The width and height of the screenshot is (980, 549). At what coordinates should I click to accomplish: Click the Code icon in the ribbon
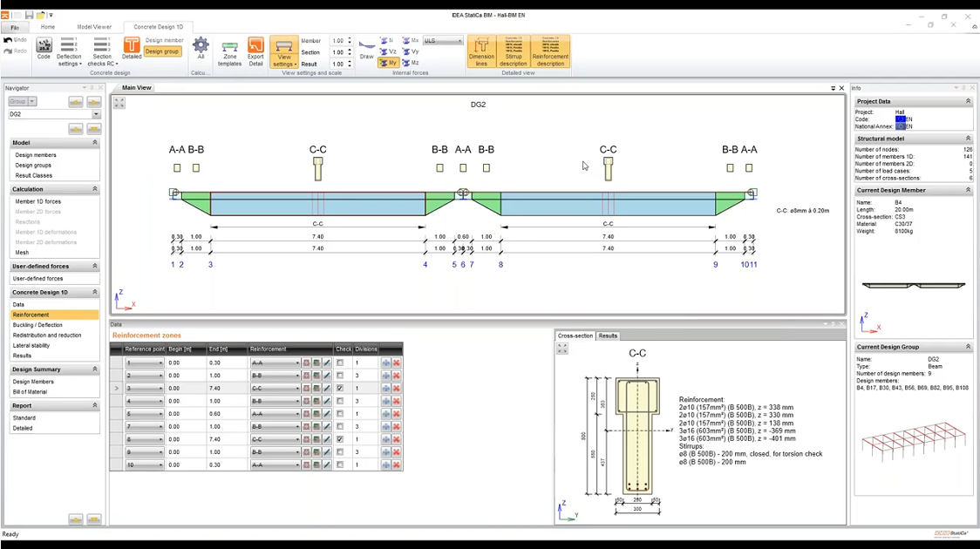click(44, 49)
